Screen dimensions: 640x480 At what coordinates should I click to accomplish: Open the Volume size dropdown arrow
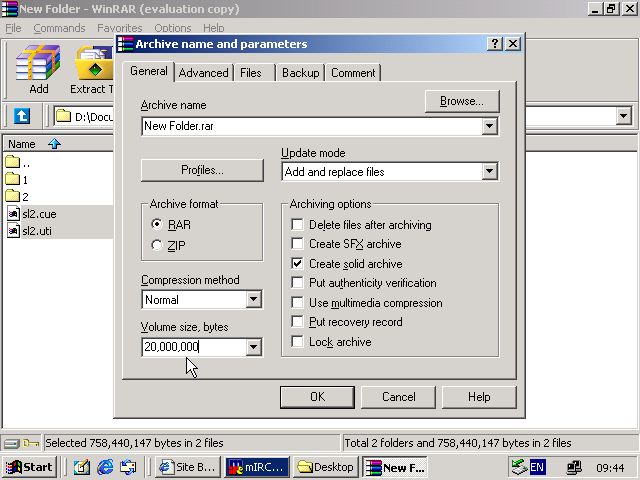point(253,347)
